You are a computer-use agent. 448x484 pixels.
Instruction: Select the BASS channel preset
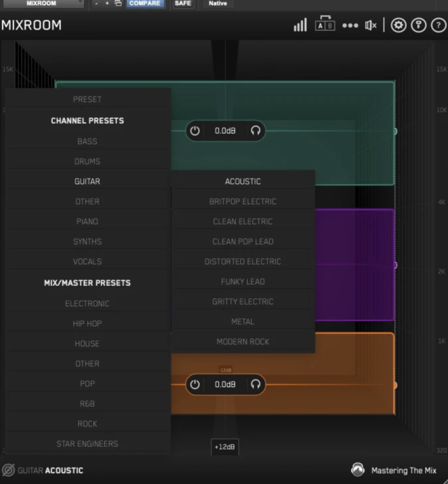coord(88,141)
